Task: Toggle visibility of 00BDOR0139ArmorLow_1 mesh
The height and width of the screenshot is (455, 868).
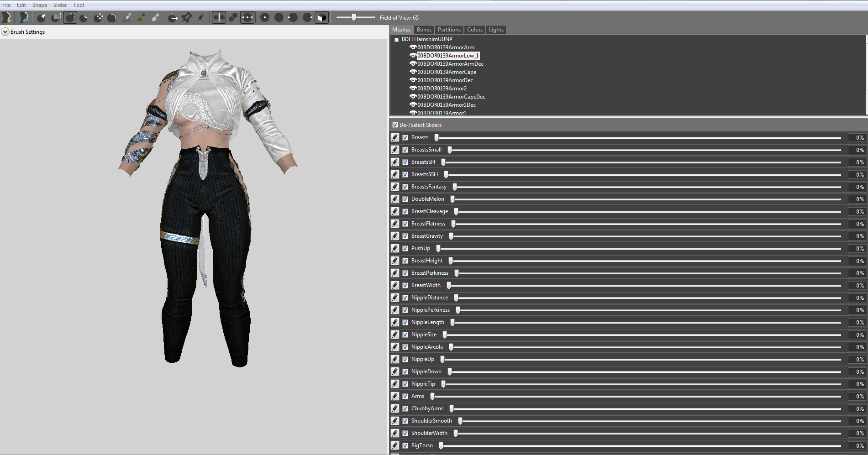Action: (413, 56)
